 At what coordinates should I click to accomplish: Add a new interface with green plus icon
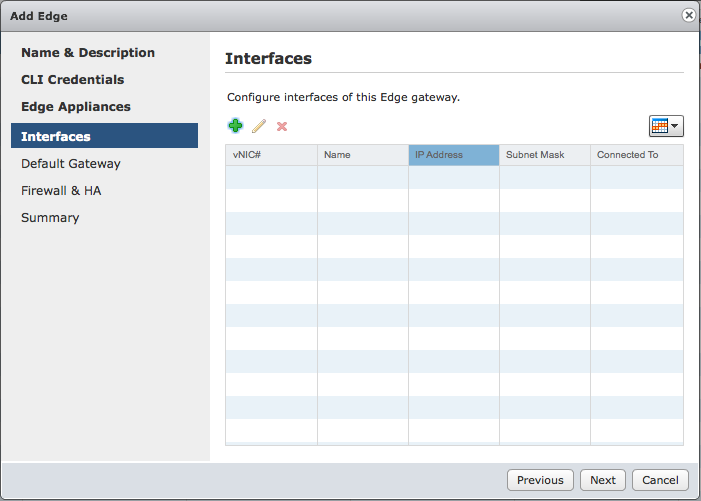236,126
